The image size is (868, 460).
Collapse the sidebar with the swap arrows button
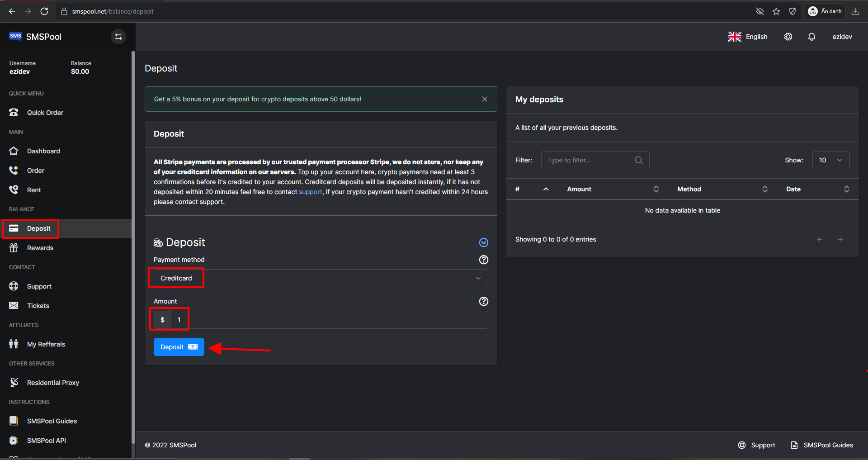[118, 37]
